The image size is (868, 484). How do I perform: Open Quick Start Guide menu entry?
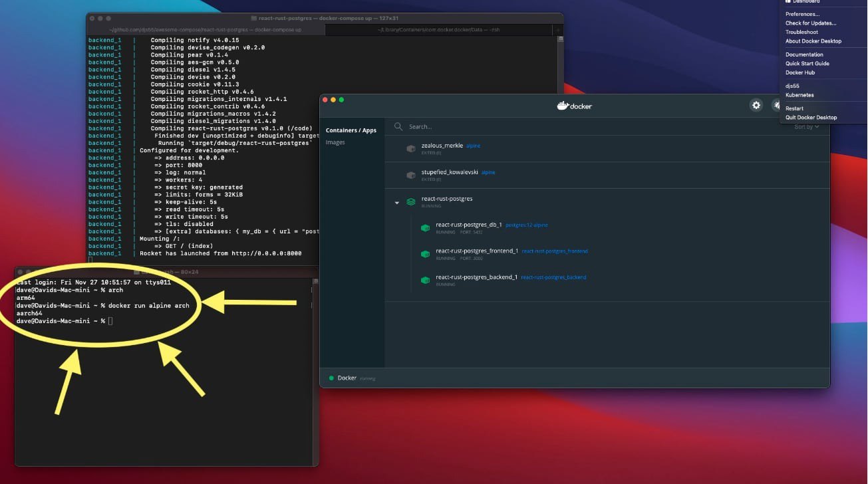(x=807, y=64)
